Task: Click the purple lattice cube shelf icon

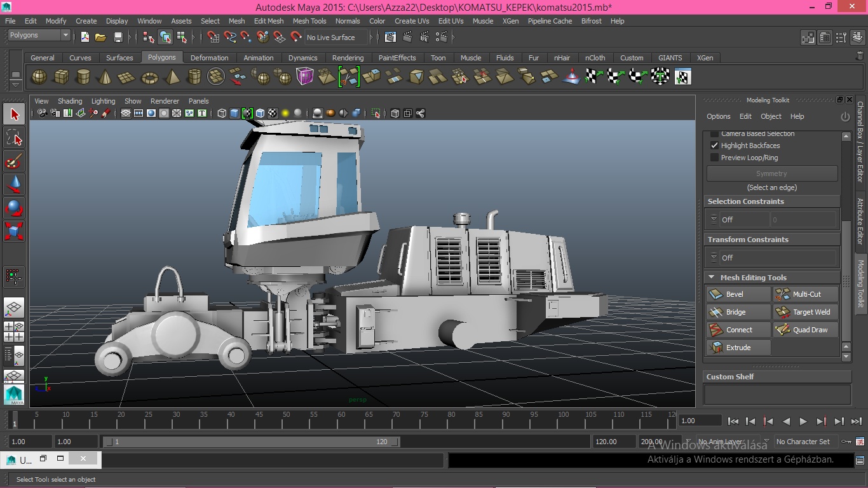Action: tap(305, 77)
